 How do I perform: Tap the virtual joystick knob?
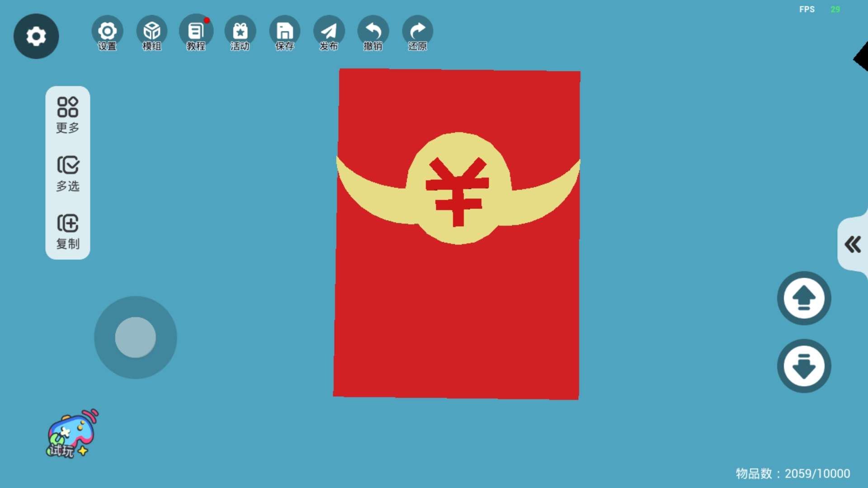136,337
